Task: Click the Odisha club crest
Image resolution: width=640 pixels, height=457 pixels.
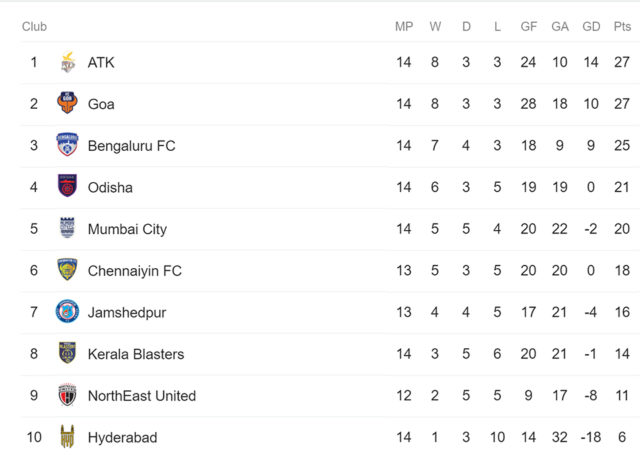Action: tap(67, 186)
